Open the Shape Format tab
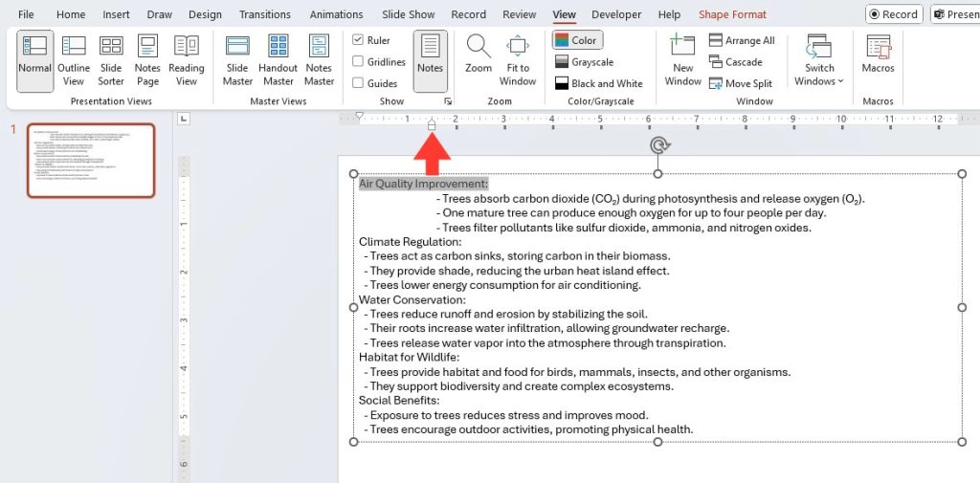Screen dimensions: 980x483 pyautogui.click(x=732, y=14)
